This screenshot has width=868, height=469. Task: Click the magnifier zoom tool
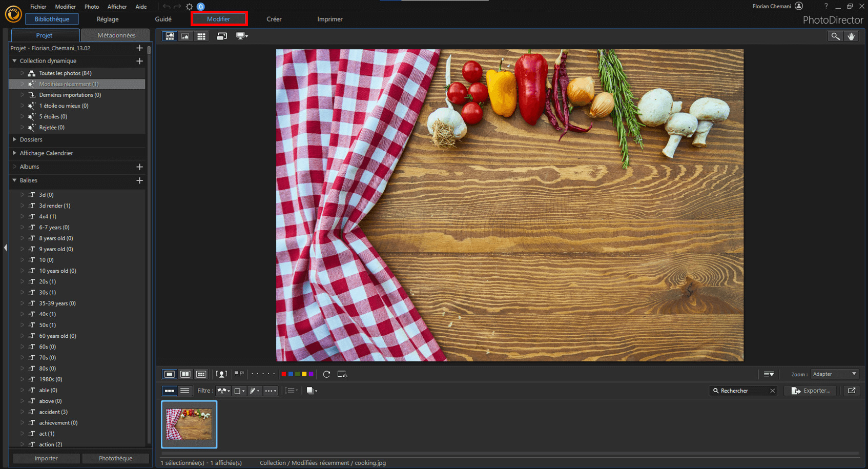(x=835, y=36)
